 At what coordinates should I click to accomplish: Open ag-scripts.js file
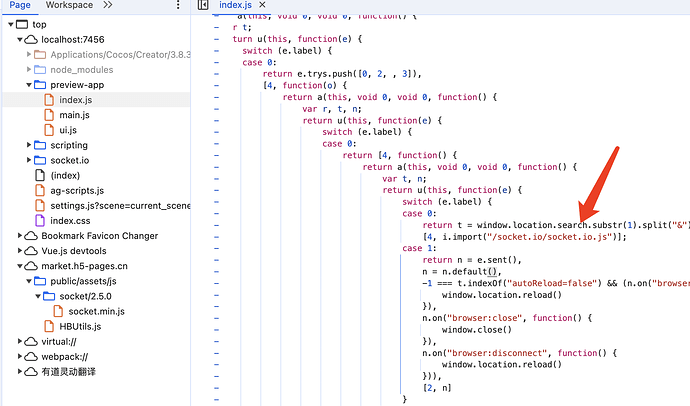pyautogui.click(x=77, y=190)
